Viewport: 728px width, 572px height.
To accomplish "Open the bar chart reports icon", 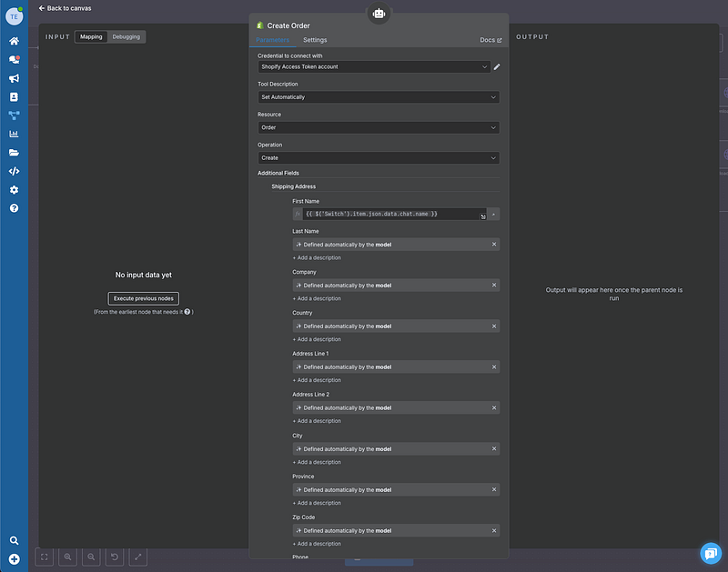I will 14,134.
